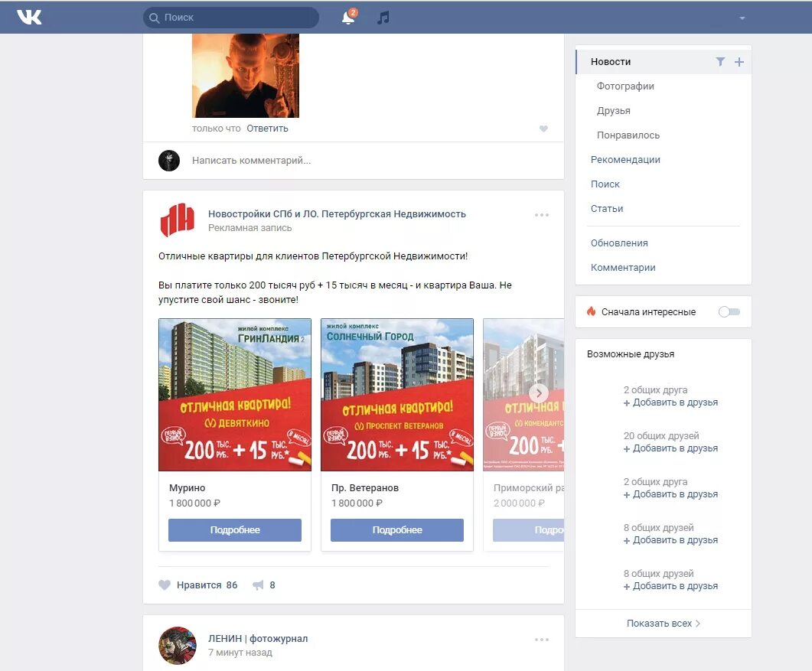Click Показать всех in possible friends
Viewport: 812px width, 671px height.
tap(664, 624)
